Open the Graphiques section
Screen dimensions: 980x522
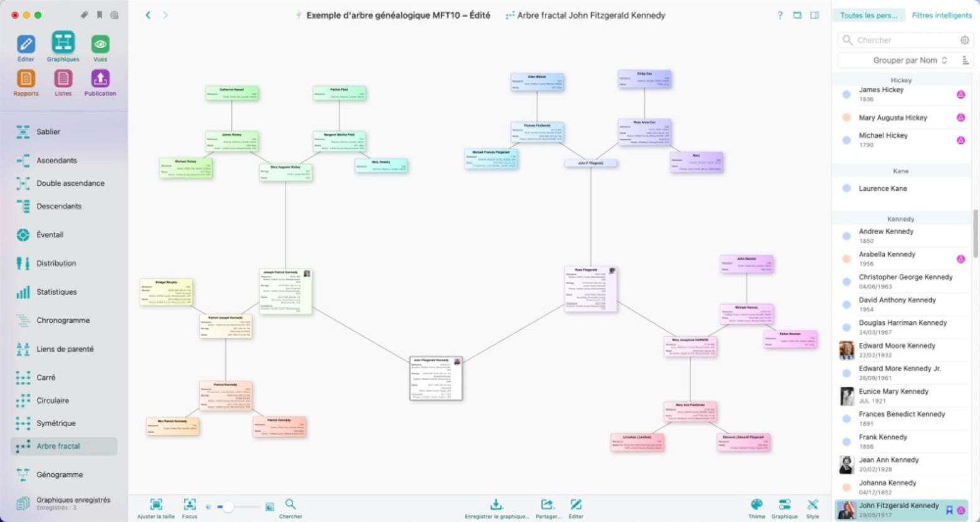[x=63, y=47]
